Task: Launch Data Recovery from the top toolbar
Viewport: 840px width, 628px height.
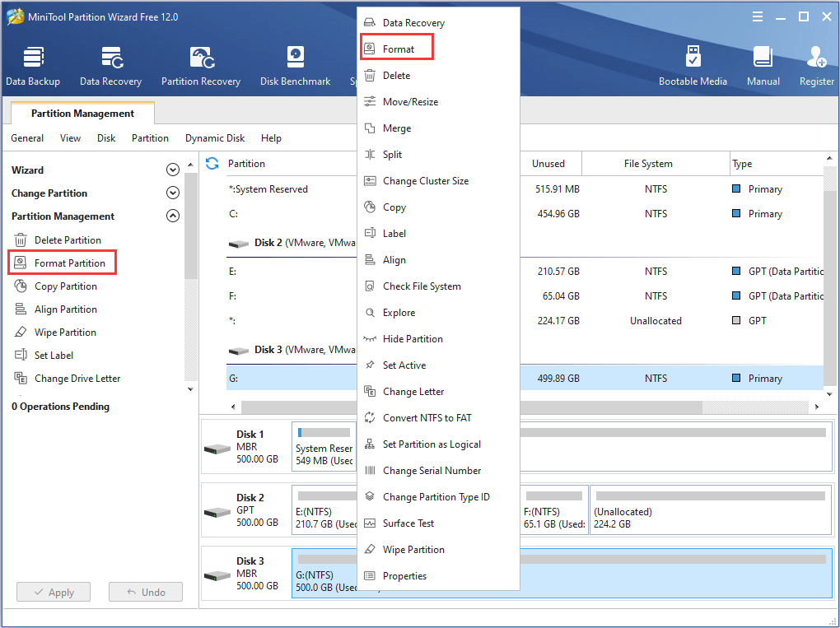Action: coord(111,67)
